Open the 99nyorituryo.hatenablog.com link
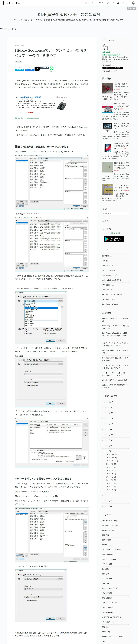This screenshot has height=644, width=138. pyautogui.click(x=27, y=118)
